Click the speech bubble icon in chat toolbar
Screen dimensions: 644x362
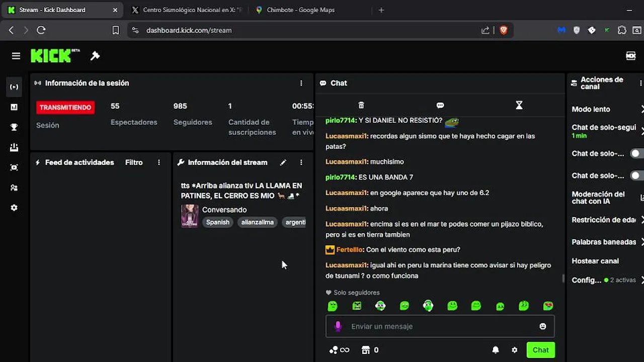click(x=440, y=105)
